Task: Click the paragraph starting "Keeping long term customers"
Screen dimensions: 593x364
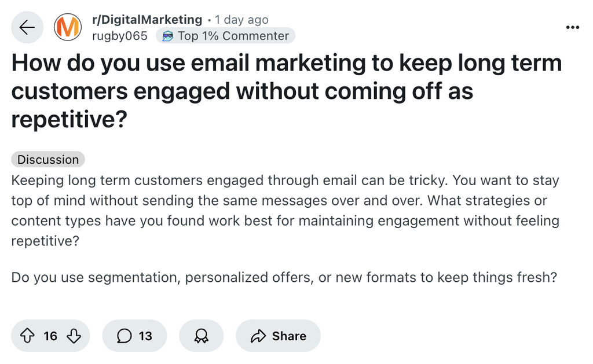Action: (285, 211)
